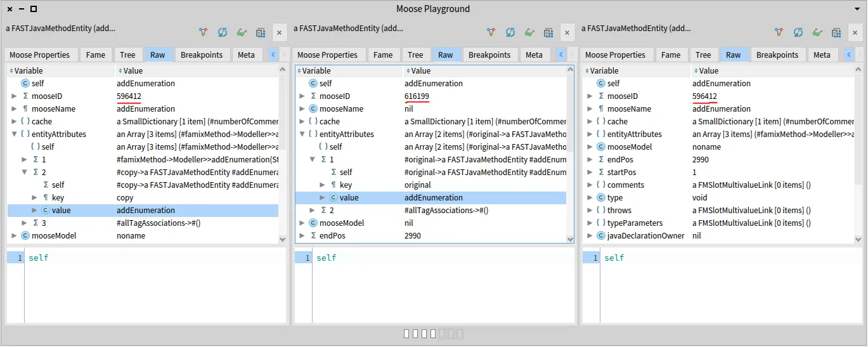Expand startPos in the right pane
Viewport: 868px width, 347px height.
click(x=590, y=172)
